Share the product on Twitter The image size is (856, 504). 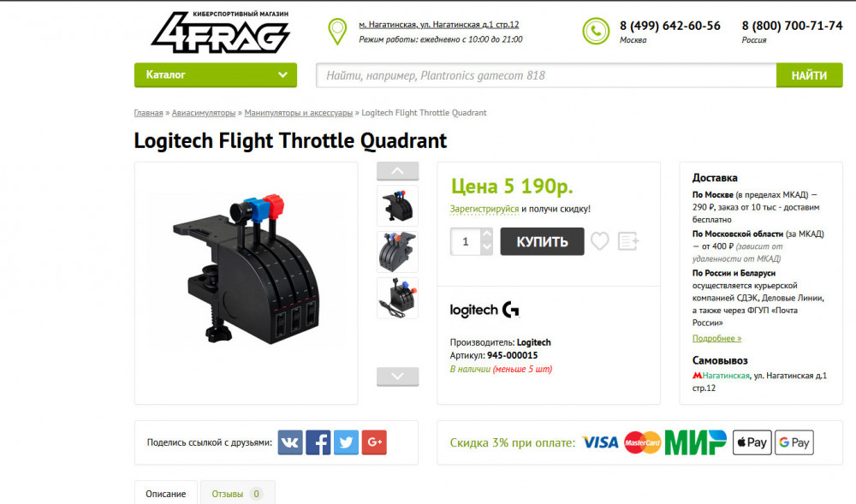tap(346, 442)
